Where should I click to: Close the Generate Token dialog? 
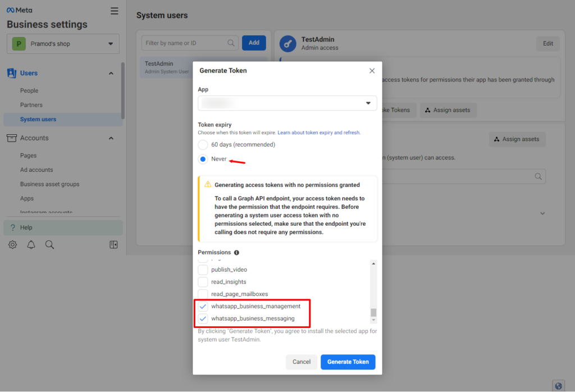(372, 71)
